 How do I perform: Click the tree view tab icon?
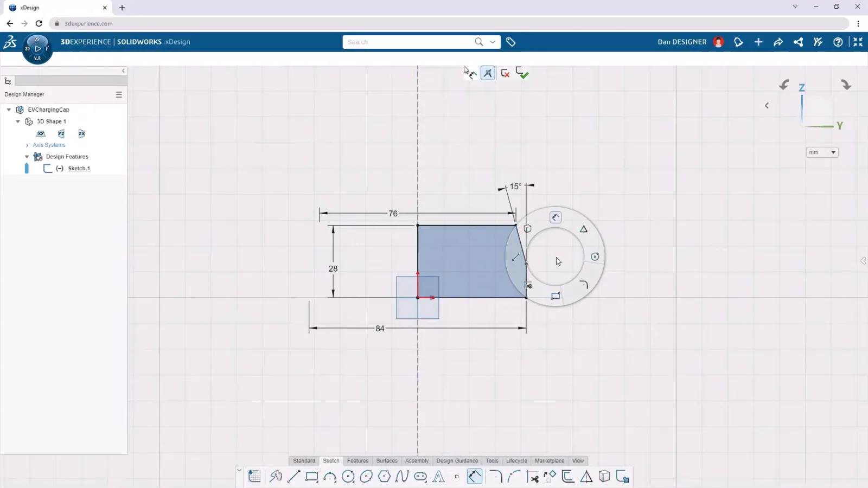pos(8,81)
